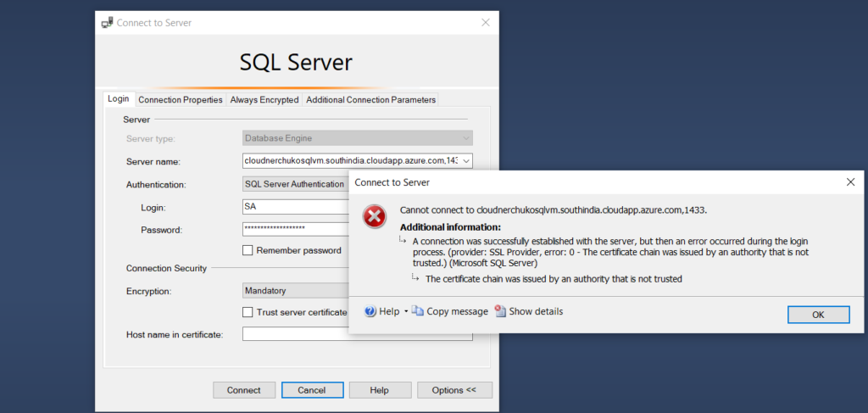
Task: Open Additional Connection Parameters tab
Action: tap(370, 100)
